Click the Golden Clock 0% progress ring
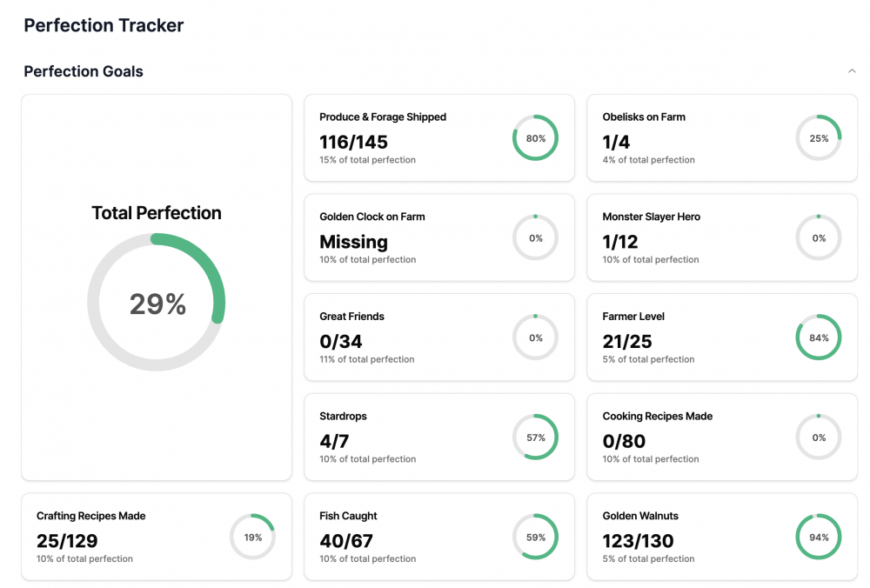The image size is (870, 588). point(535,237)
